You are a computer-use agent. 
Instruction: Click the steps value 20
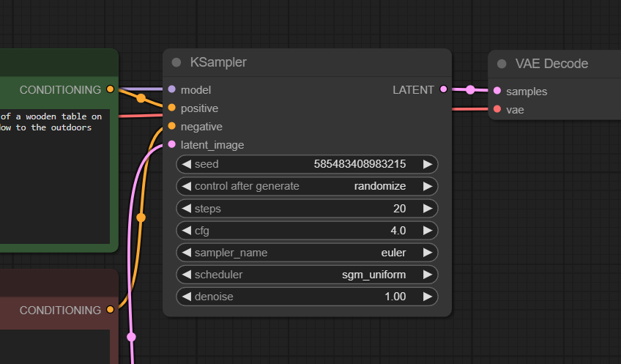coord(399,208)
